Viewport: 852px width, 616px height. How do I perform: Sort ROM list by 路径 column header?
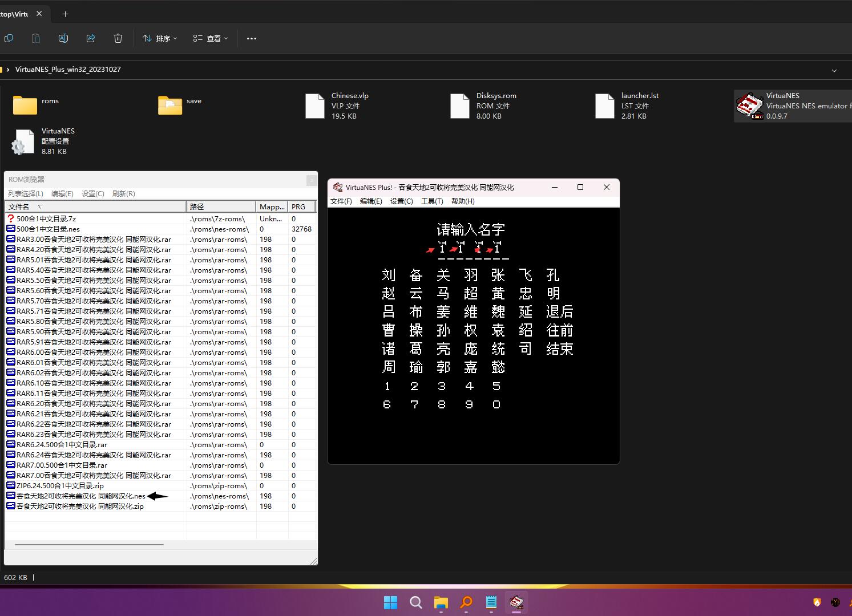coord(221,206)
